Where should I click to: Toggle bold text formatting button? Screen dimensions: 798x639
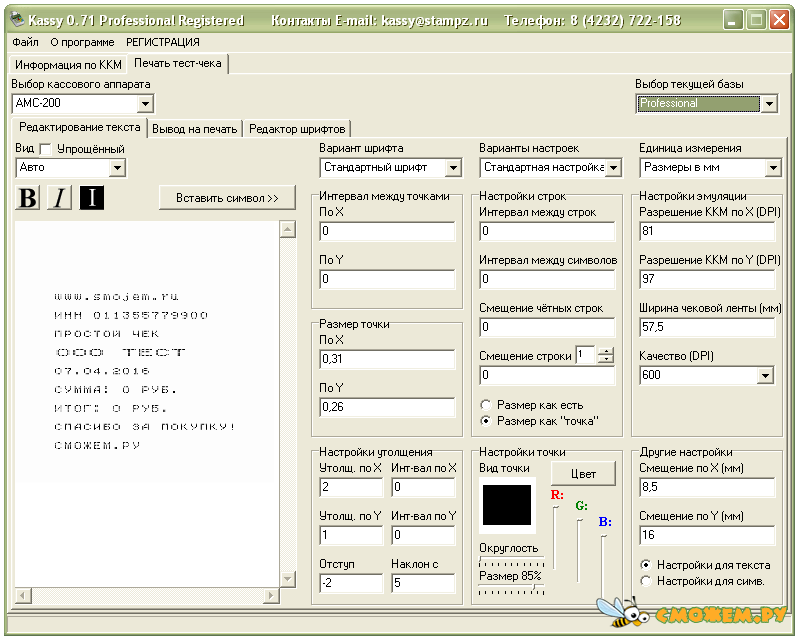click(x=28, y=197)
